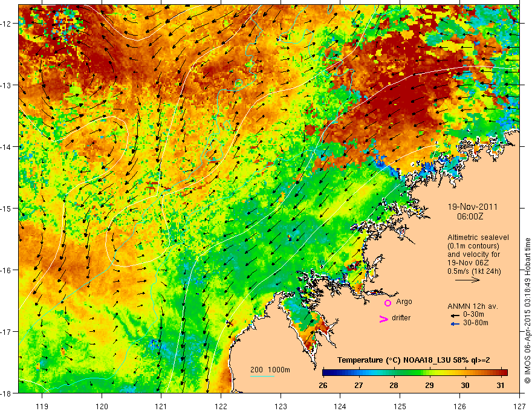Click the dark red end of temperature scale
532x411 pixels.
pyautogui.click(x=505, y=373)
